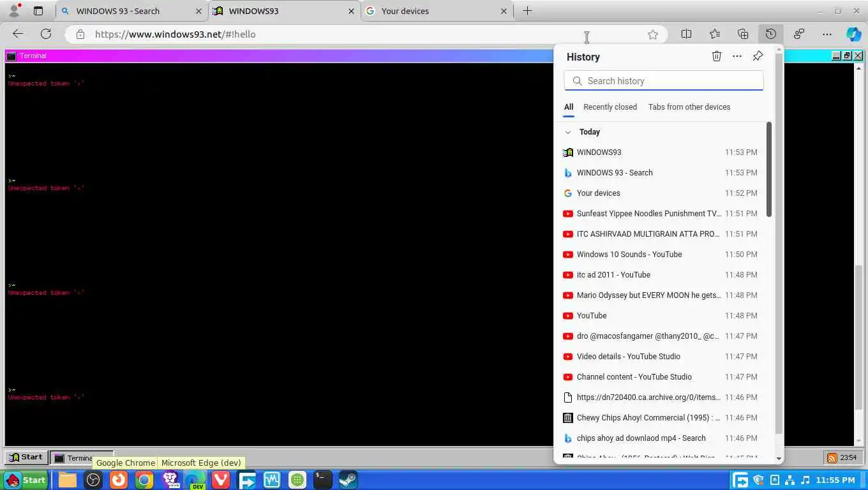Toggle split screen view icon
868x490 pixels.
[686, 34]
